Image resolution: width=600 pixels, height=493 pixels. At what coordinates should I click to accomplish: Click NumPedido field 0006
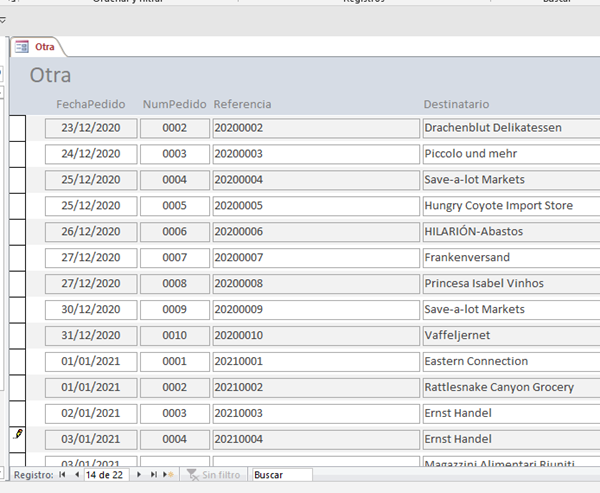coord(175,232)
